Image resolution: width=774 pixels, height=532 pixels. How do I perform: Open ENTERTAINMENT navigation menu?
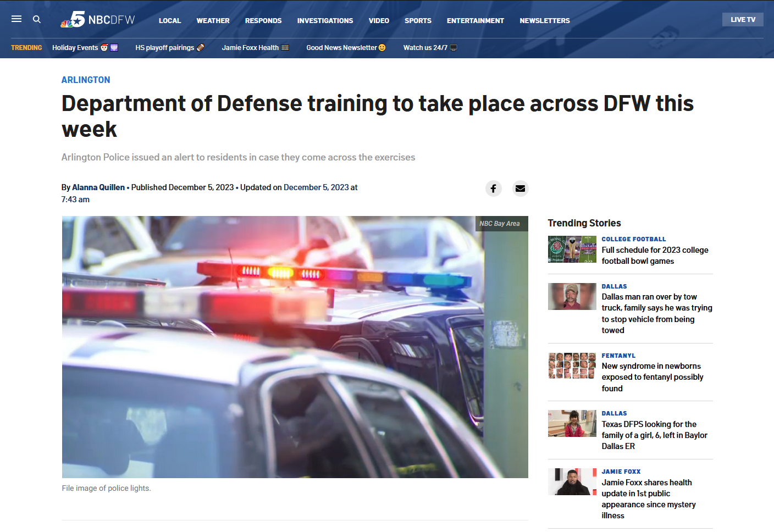point(476,20)
